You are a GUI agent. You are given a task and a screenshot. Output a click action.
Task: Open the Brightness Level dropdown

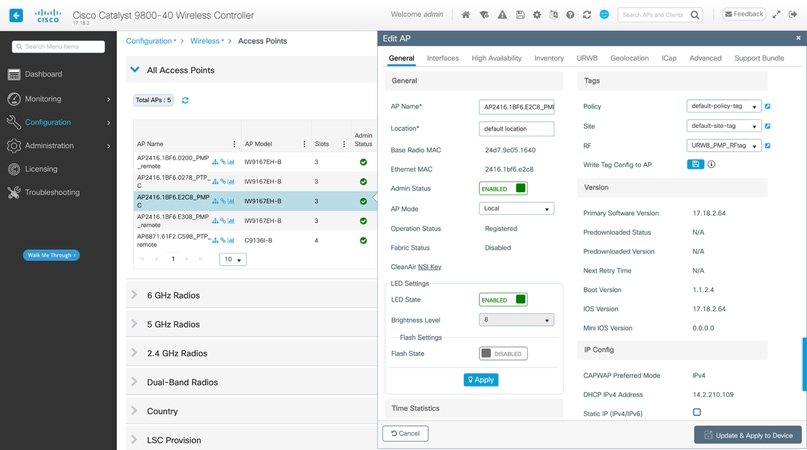coord(516,320)
